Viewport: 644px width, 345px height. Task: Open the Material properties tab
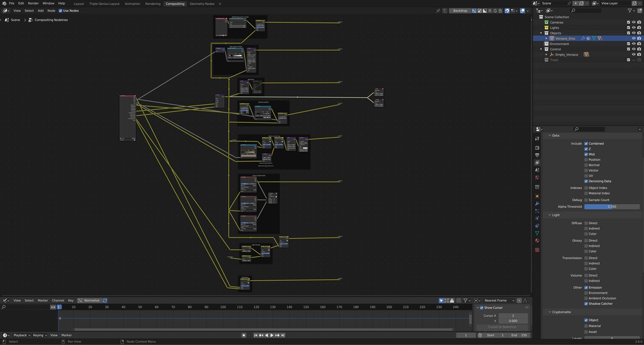coord(537,241)
